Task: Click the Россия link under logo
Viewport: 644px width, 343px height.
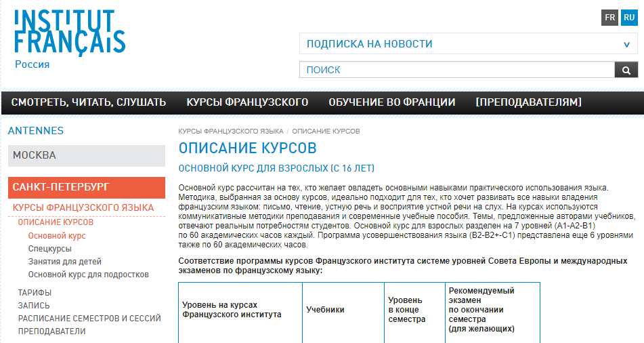Action: [32, 64]
